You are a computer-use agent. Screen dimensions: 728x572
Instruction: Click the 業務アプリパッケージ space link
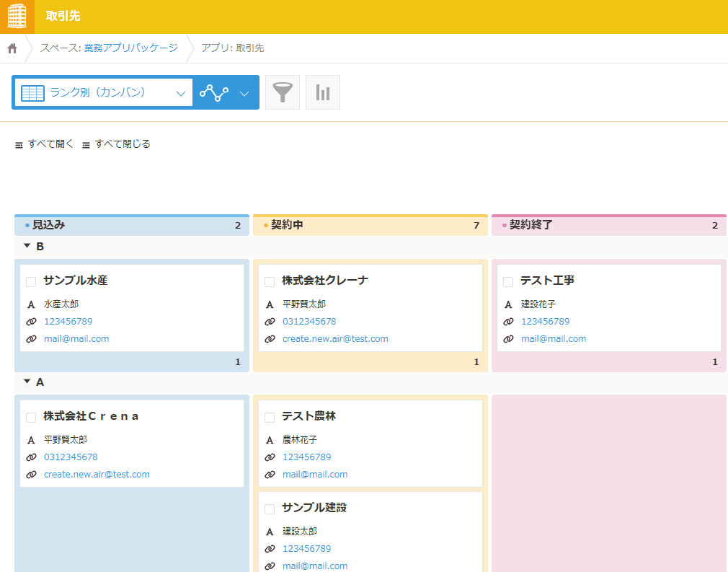(131, 48)
